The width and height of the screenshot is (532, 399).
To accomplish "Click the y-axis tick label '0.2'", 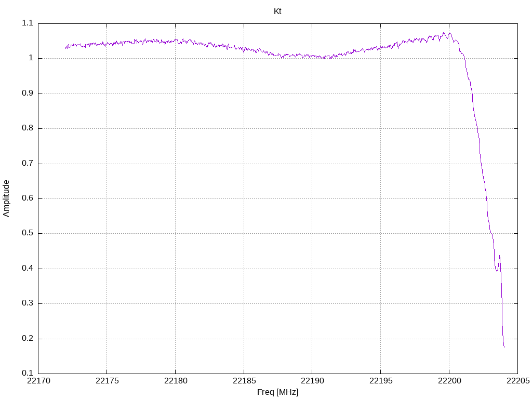I will [x=28, y=338].
